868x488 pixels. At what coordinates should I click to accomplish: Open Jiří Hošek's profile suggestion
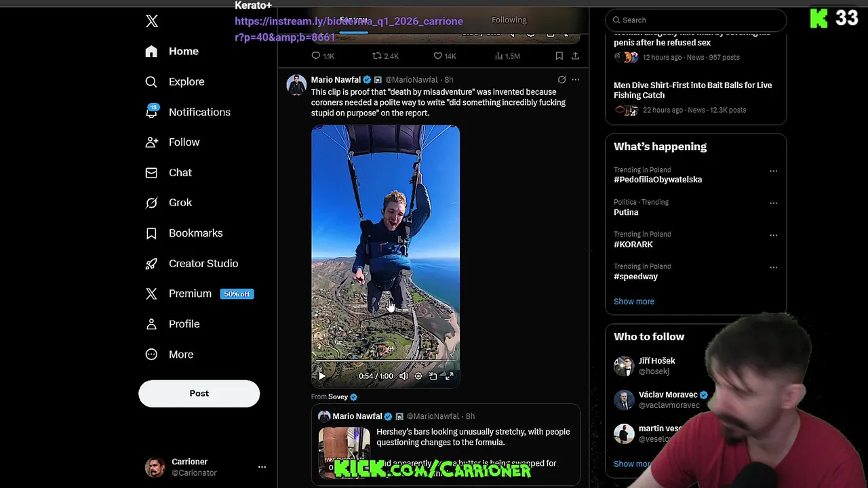point(656,361)
